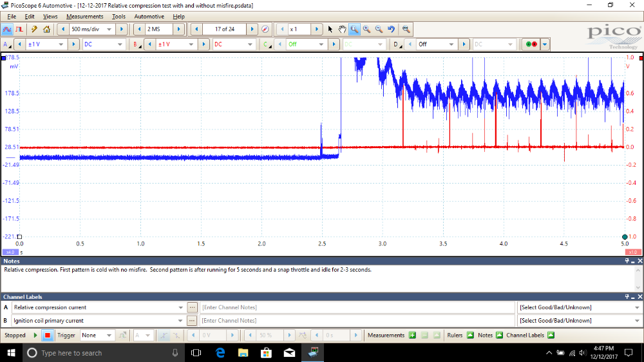Click the green add measurement icon
This screenshot has height=362, width=644.
(412, 335)
